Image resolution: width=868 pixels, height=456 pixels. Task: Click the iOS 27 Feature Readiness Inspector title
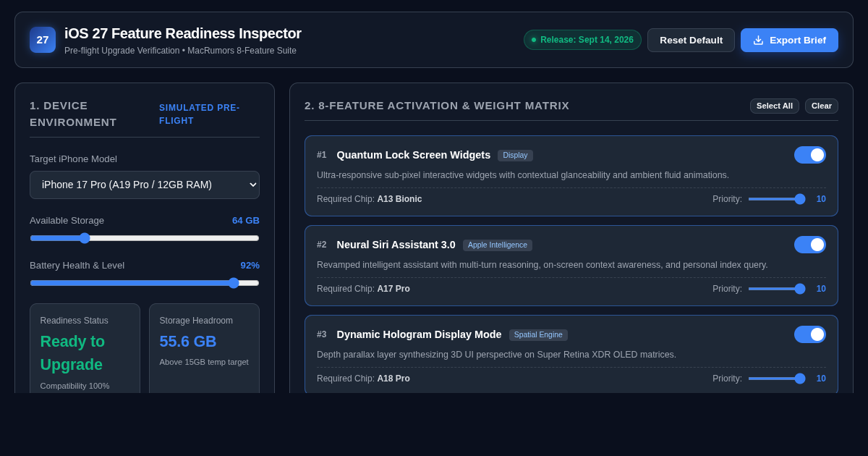click(x=183, y=33)
